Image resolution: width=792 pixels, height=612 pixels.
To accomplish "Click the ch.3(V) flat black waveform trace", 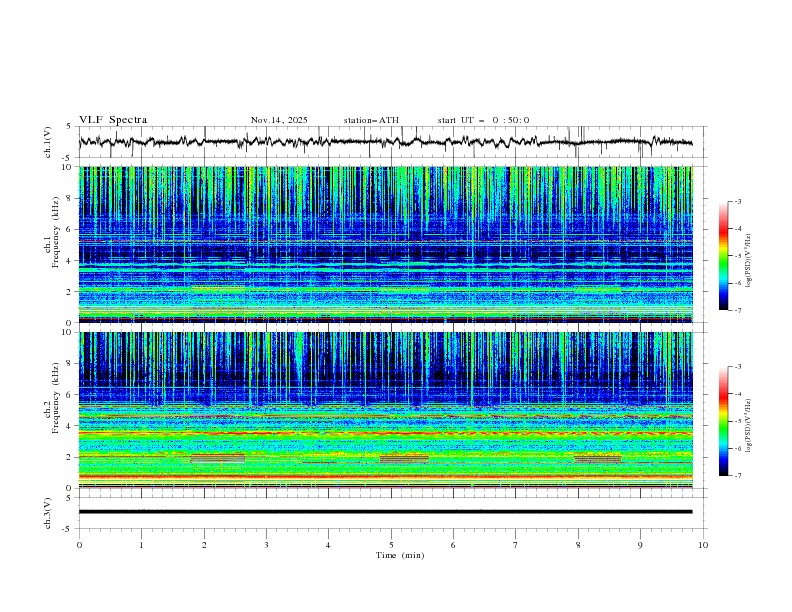I will pyautogui.click(x=390, y=512).
